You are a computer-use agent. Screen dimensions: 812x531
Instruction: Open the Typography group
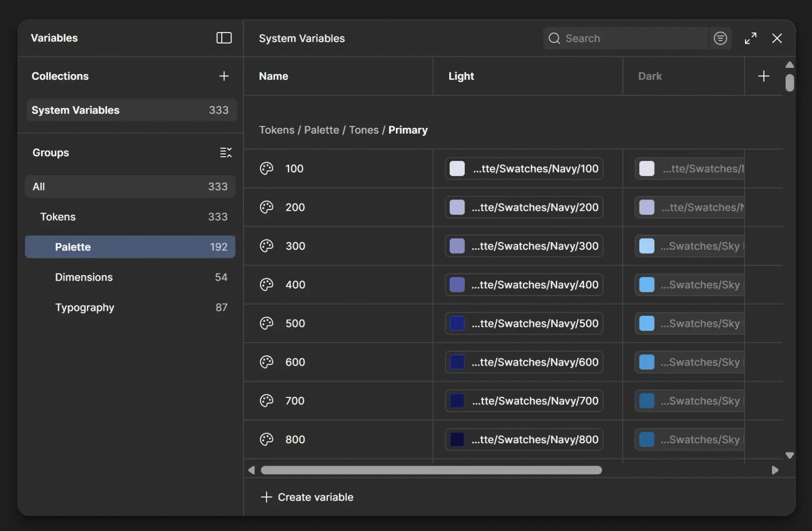click(x=130, y=308)
